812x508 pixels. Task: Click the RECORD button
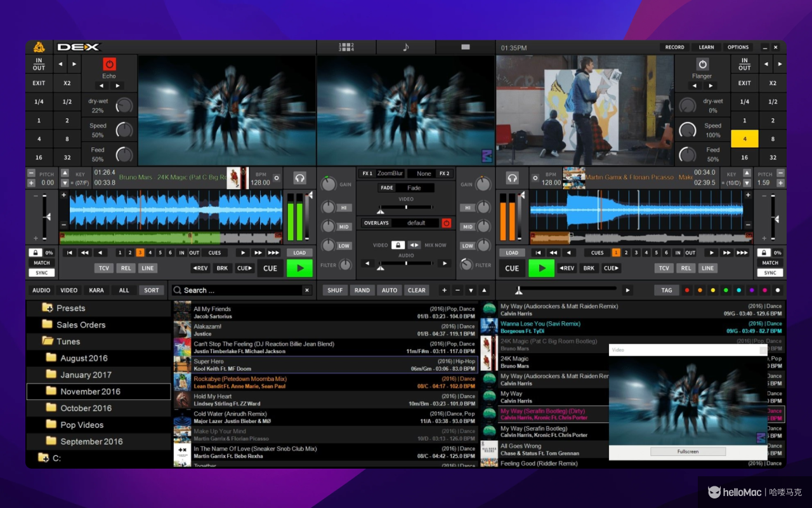[674, 47]
